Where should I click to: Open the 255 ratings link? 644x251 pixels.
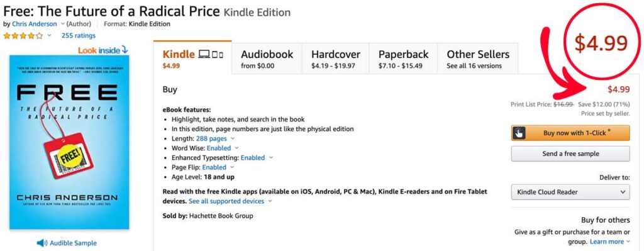click(x=79, y=36)
